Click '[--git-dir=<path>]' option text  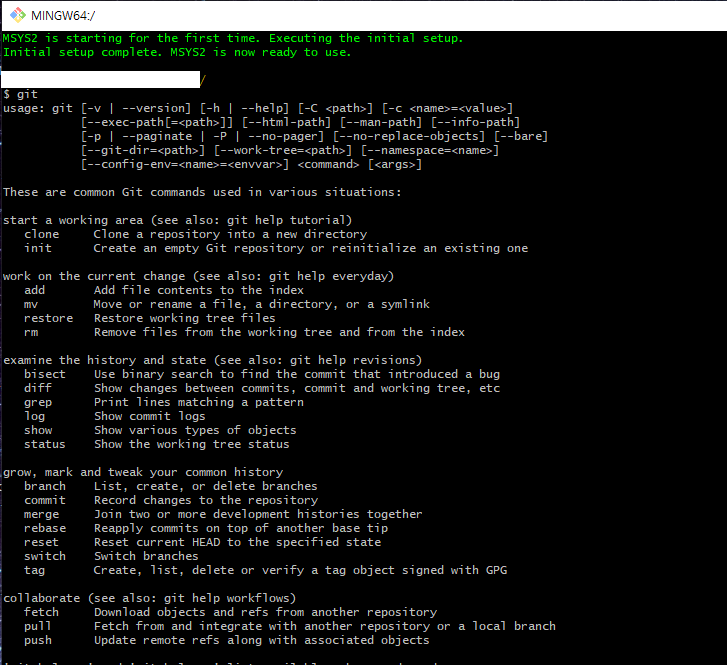point(143,150)
